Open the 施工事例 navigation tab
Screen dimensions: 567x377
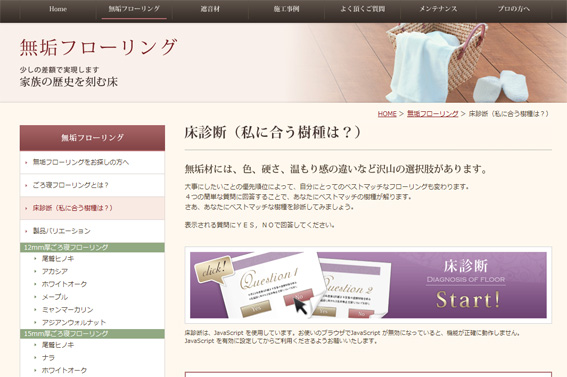click(x=286, y=9)
